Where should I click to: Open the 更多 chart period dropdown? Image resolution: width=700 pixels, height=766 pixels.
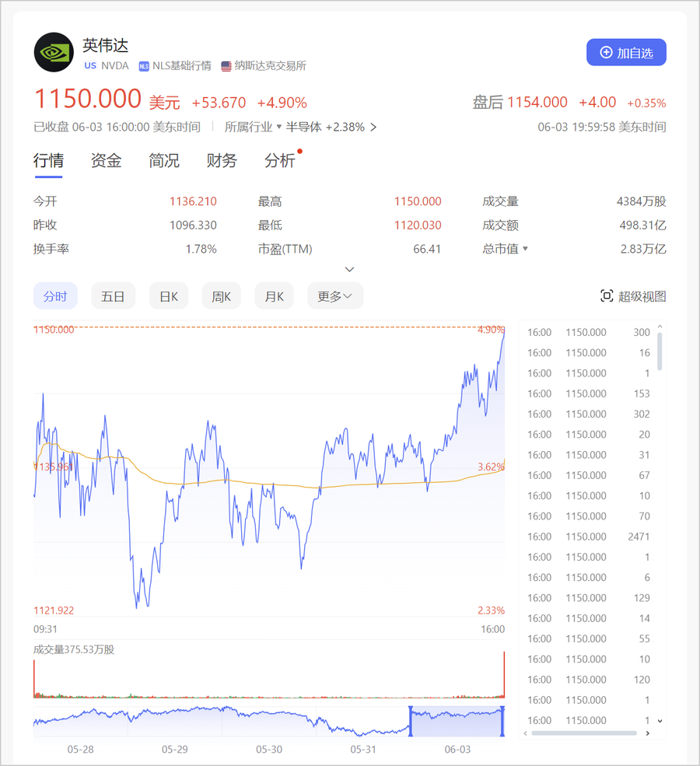(x=335, y=296)
